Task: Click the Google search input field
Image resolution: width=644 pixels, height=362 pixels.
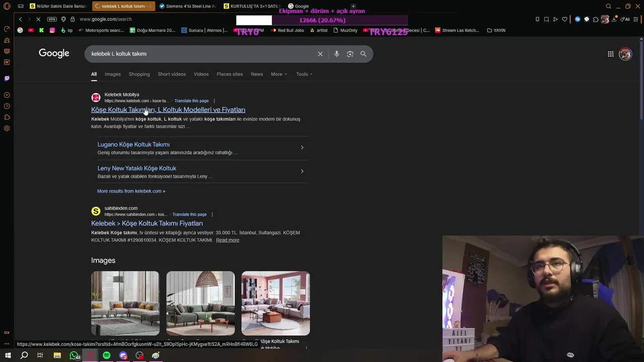Action: pyautogui.click(x=201, y=54)
